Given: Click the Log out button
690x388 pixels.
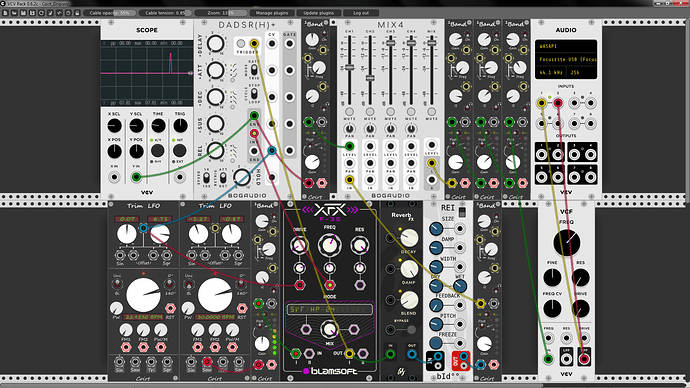Looking at the screenshot, I should click(361, 13).
